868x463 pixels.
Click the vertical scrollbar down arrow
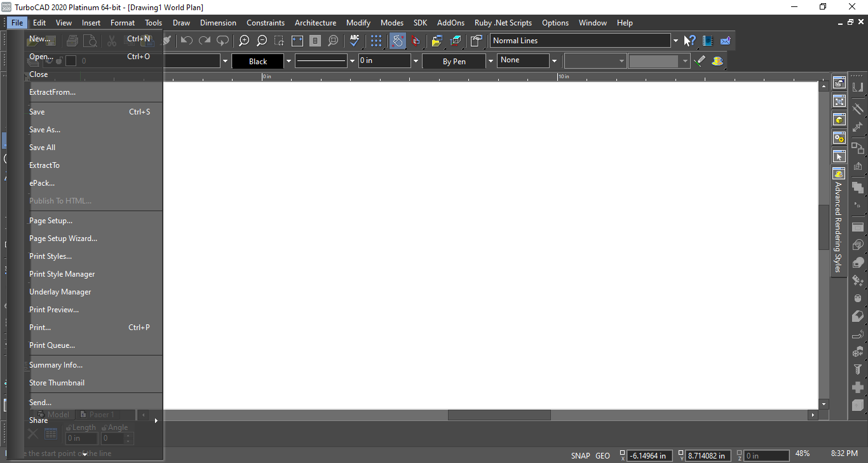[x=824, y=404]
